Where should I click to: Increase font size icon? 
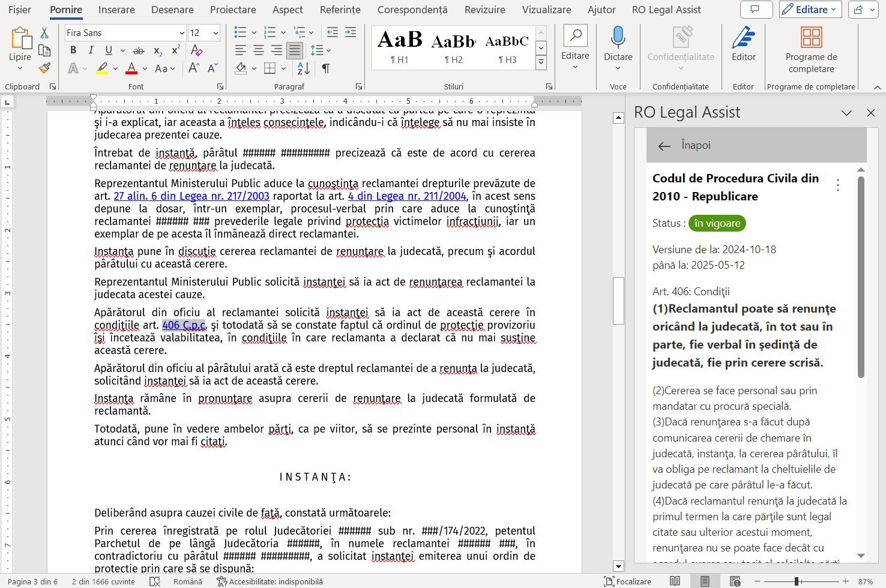click(194, 68)
